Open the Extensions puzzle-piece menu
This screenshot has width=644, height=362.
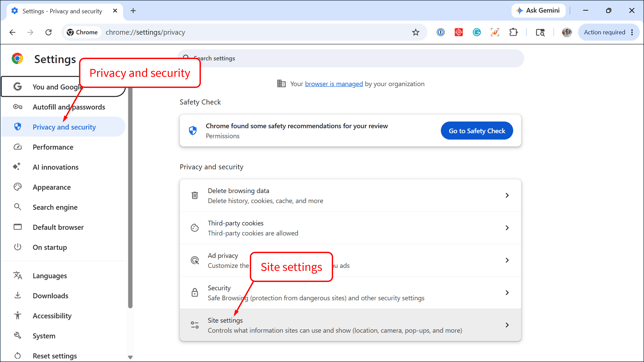513,32
